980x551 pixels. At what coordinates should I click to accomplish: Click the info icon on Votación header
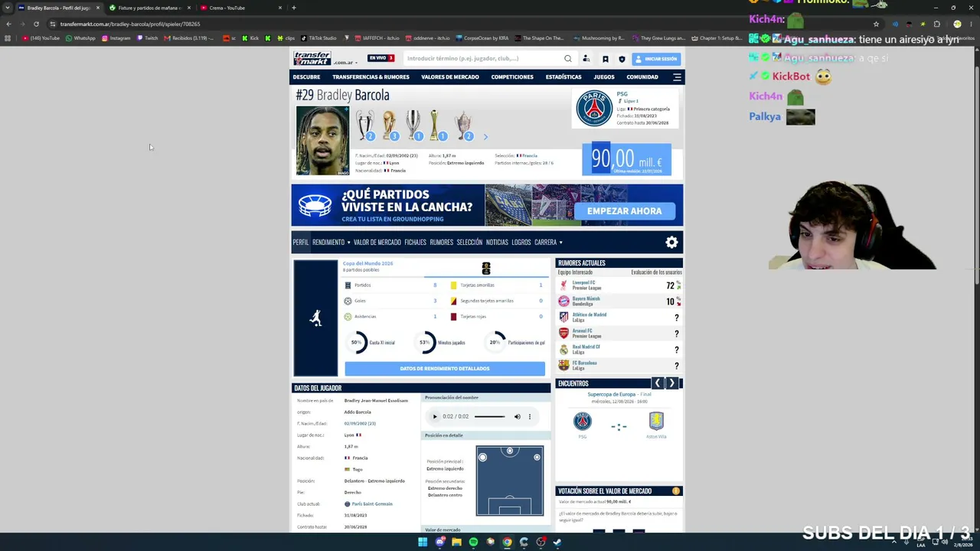[676, 491]
